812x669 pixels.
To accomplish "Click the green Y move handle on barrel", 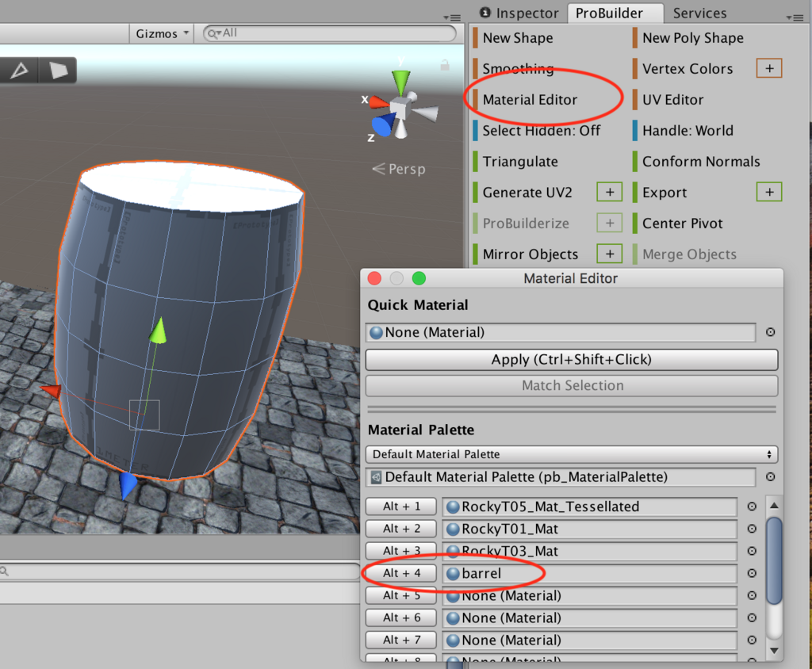I will pos(159,330).
